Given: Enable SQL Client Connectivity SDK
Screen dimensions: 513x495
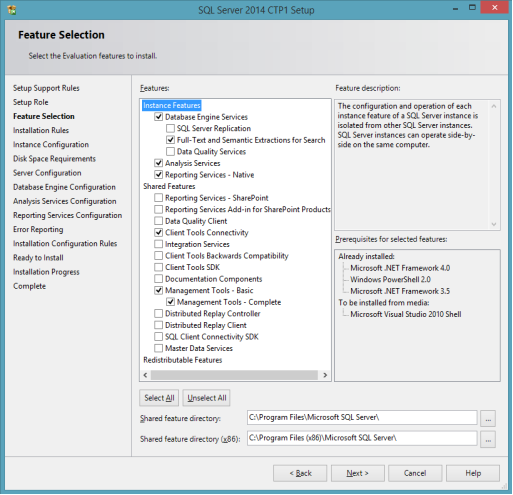Looking at the screenshot, I should pyautogui.click(x=159, y=337).
